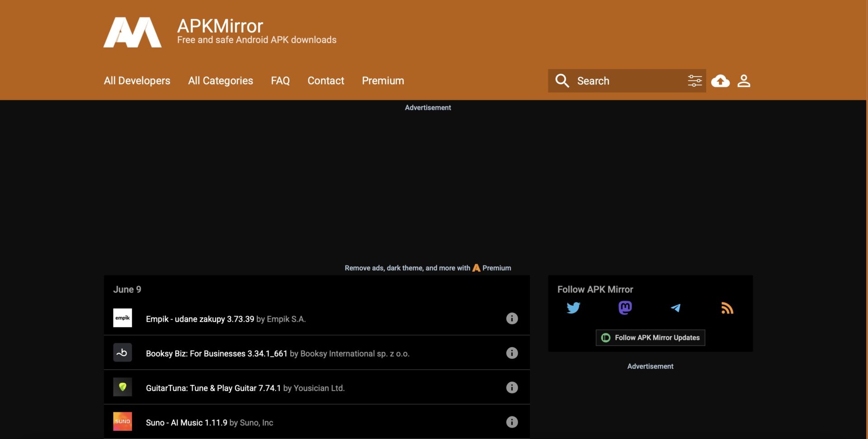Screen dimensions: 868x439
Task: Show info for GuitarTuna
Action: 512,387
